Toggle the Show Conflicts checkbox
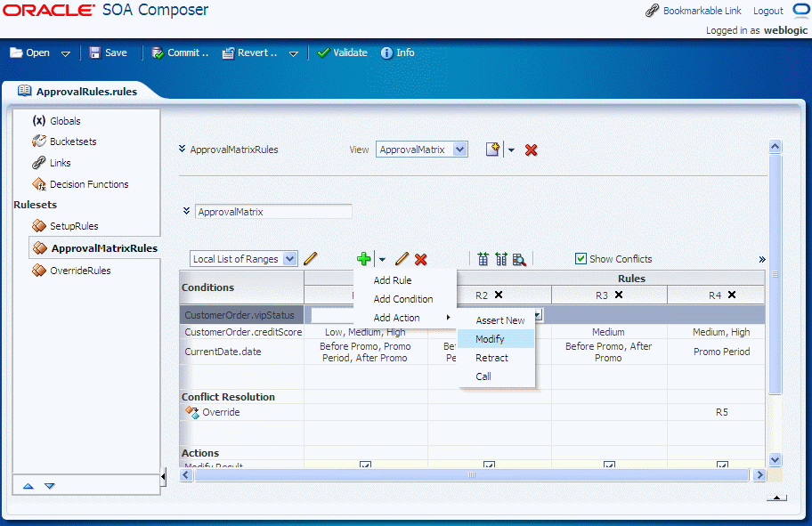Image resolution: width=812 pixels, height=526 pixels. pos(581,259)
